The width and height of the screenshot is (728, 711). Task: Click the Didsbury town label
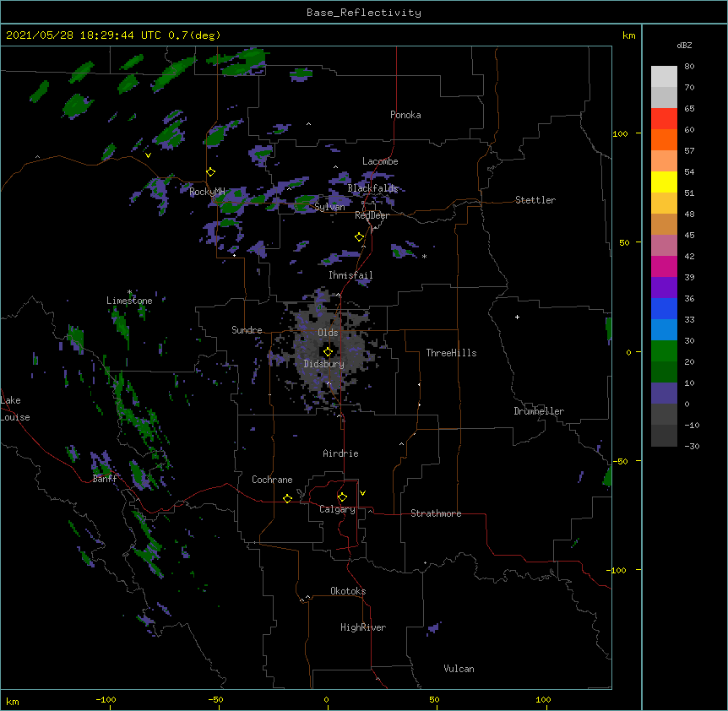(x=324, y=364)
